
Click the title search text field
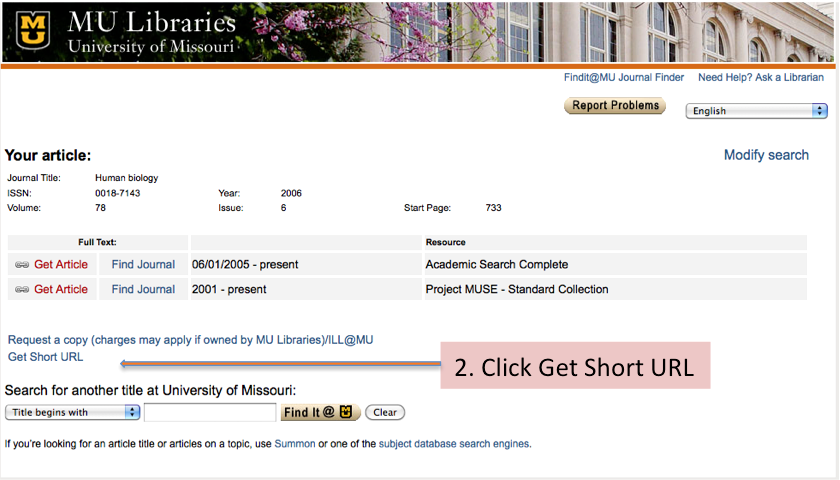pos(210,412)
